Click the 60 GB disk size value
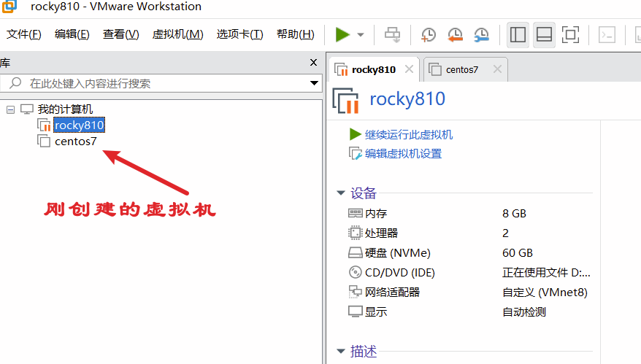Image resolution: width=641 pixels, height=364 pixels. coord(518,253)
